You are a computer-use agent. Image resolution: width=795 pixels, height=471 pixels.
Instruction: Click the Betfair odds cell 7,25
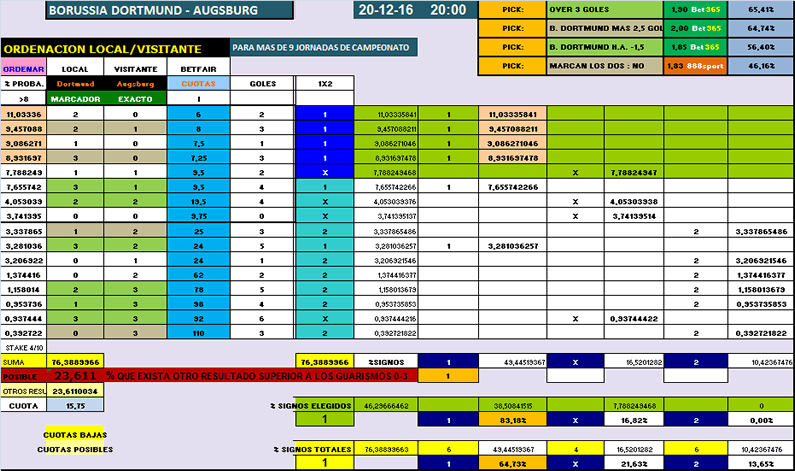click(x=198, y=158)
